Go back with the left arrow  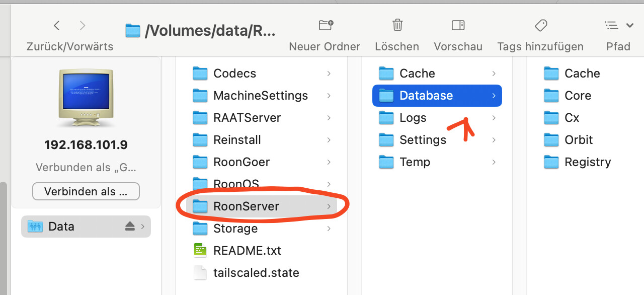click(57, 26)
